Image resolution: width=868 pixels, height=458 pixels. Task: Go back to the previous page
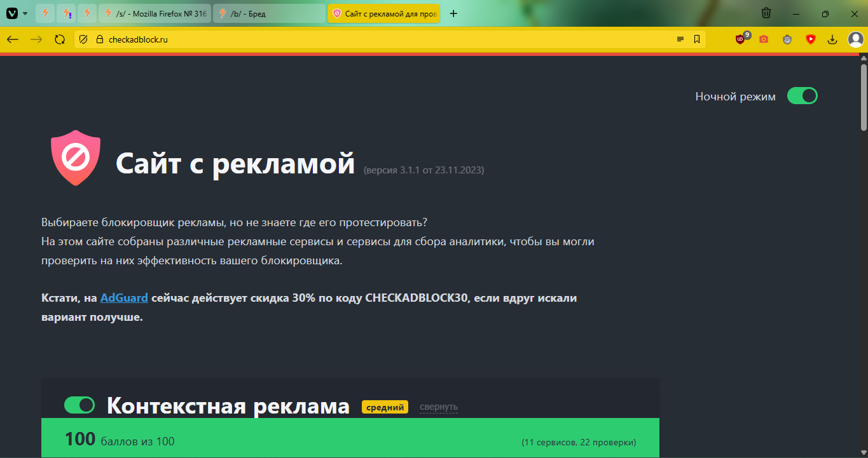pyautogui.click(x=13, y=39)
